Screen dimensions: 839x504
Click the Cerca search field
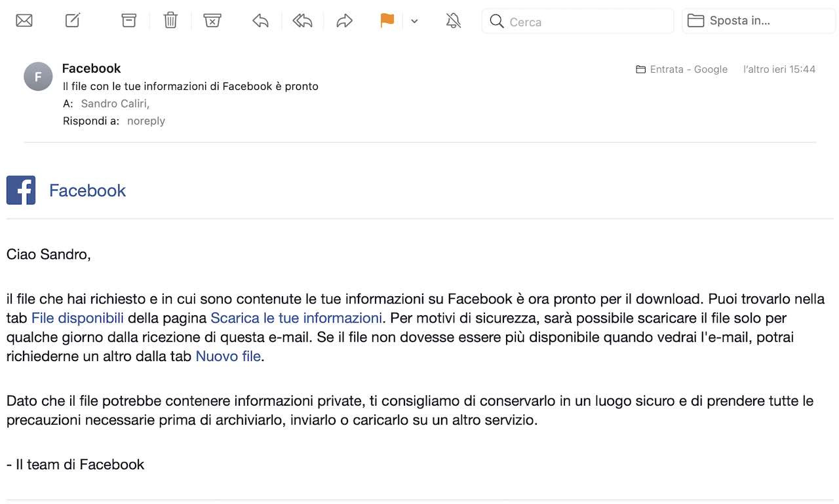point(577,21)
